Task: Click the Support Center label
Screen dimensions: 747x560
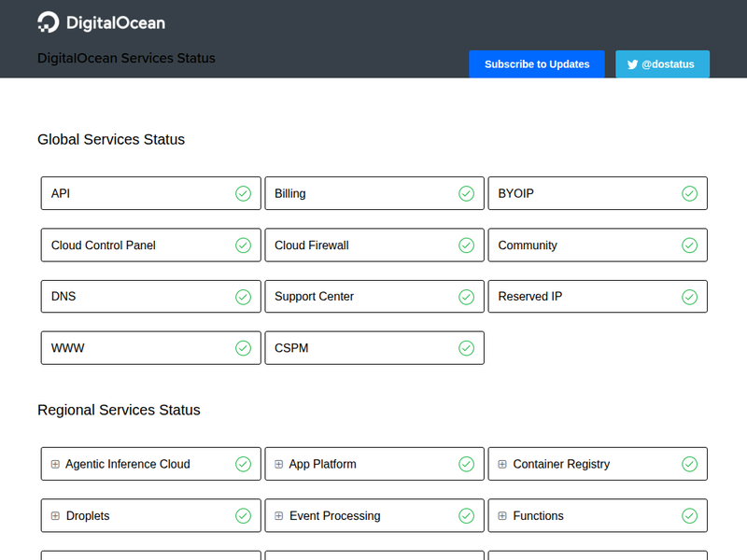Action: pyautogui.click(x=314, y=296)
